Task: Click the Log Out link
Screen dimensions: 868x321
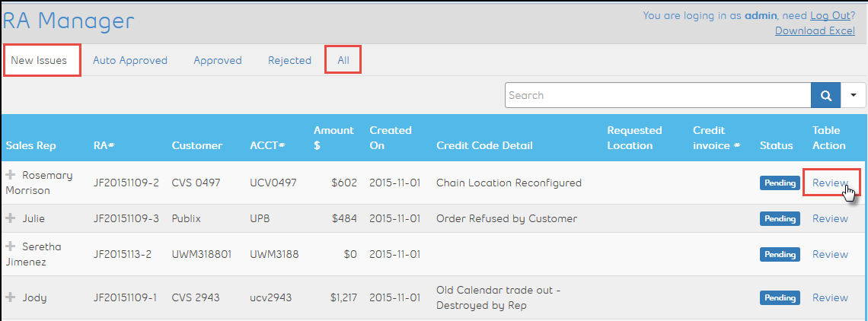Action: (829, 15)
